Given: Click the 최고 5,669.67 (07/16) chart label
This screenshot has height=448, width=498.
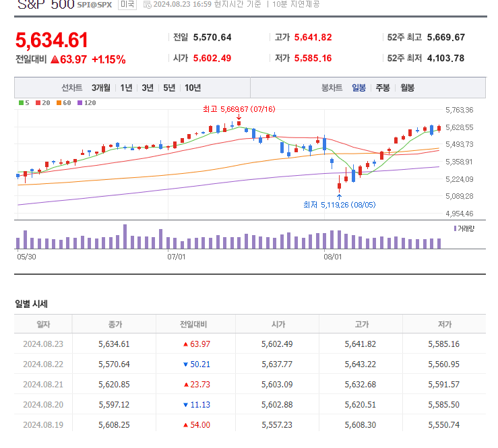Looking at the screenshot, I should [239, 109].
